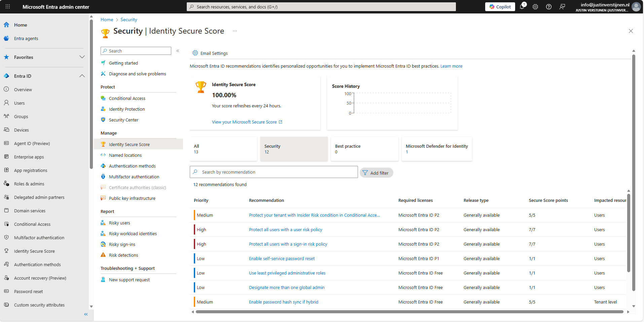Viewport: 644px width, 322px height.
Task: Expand the Favorites section
Action: (82, 57)
